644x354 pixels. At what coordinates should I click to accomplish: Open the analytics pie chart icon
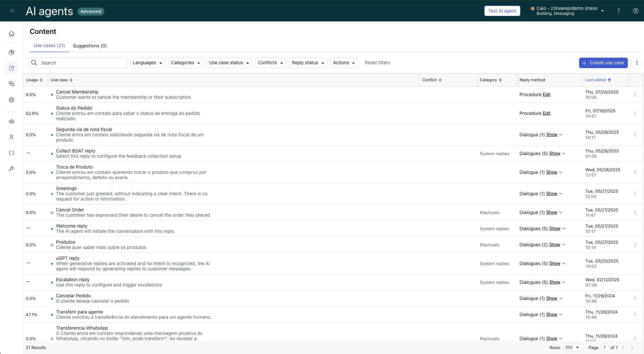12,52
